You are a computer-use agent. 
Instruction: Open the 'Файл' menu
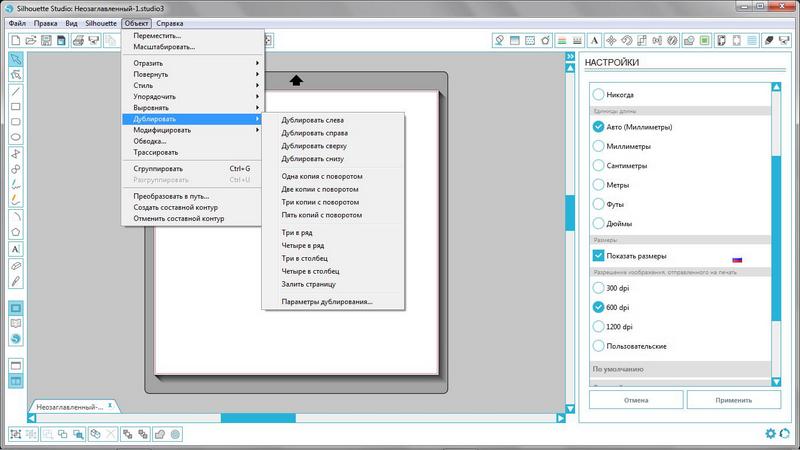pyautogui.click(x=17, y=23)
